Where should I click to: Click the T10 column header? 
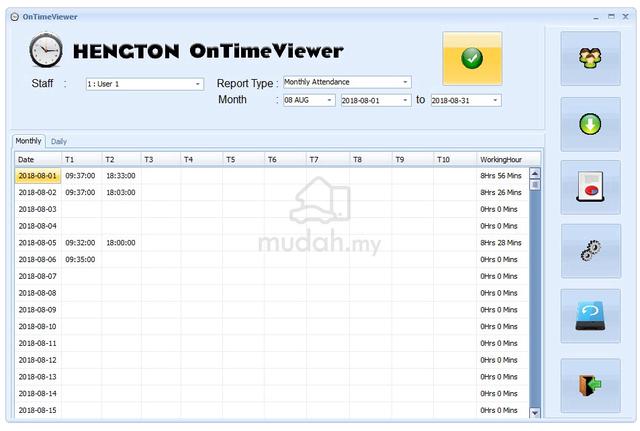(x=454, y=160)
